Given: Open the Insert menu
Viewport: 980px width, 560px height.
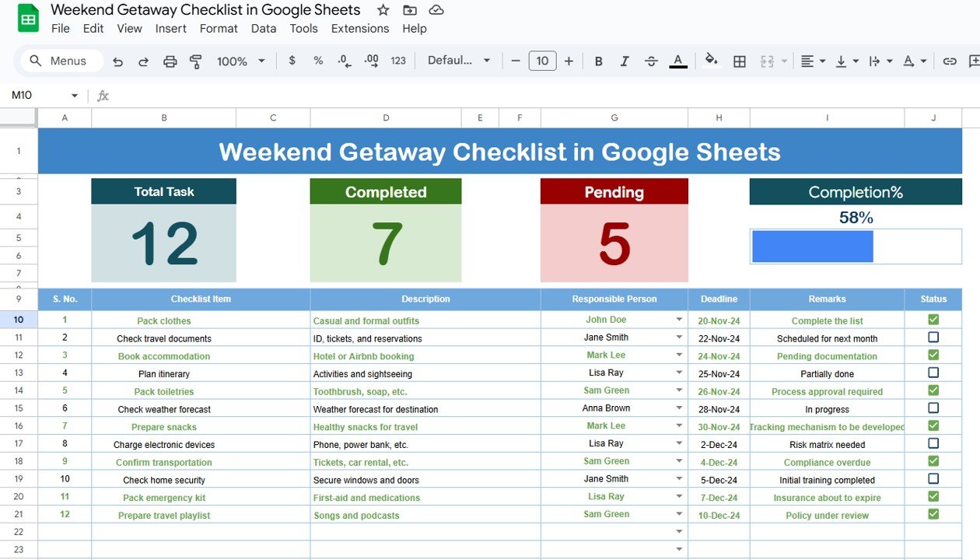Looking at the screenshot, I should pos(170,29).
